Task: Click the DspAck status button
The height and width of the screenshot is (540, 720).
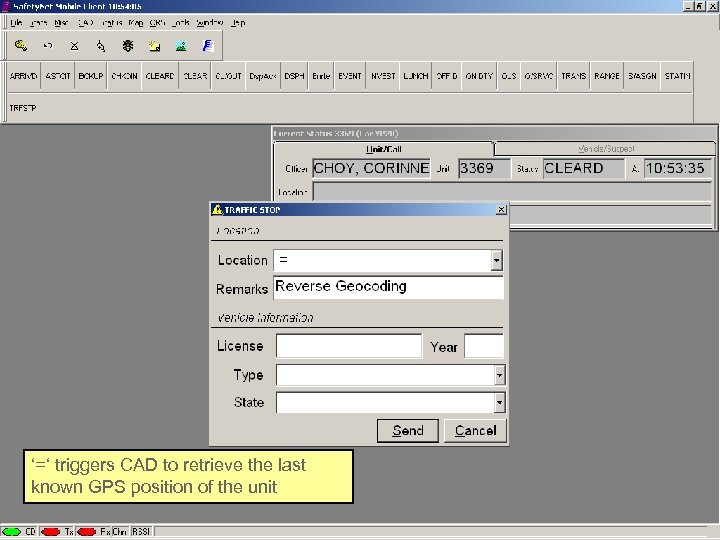Action: [263, 76]
